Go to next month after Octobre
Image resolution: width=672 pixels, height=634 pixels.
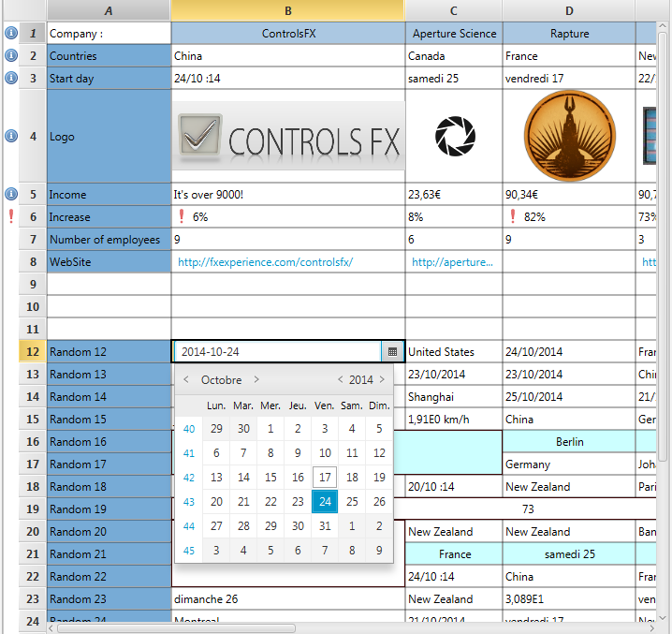click(256, 379)
